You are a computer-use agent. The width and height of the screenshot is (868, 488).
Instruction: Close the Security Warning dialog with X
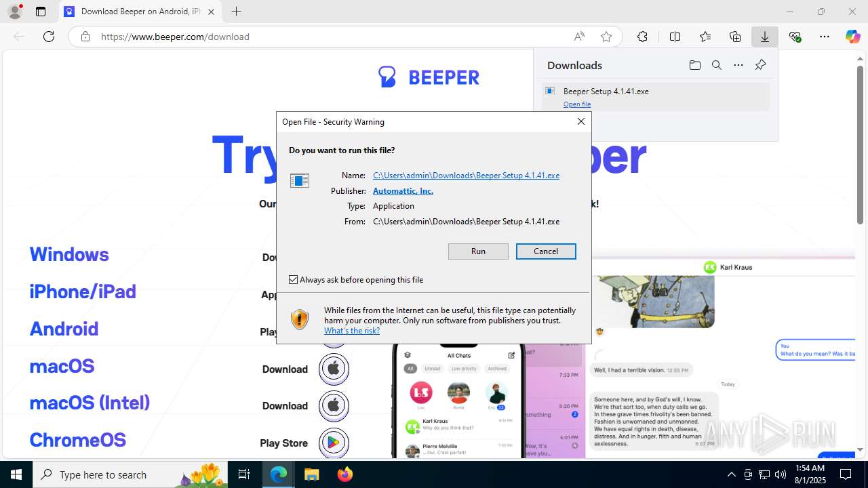(581, 121)
